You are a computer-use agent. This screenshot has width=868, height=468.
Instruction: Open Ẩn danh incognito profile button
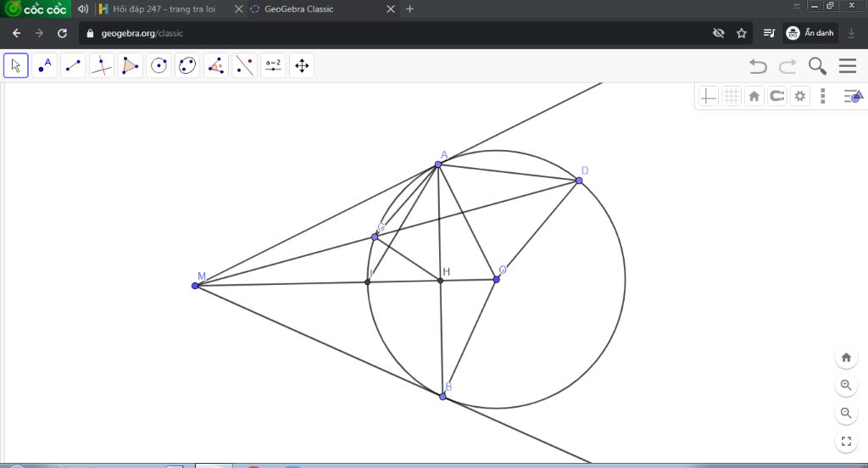[x=810, y=33]
